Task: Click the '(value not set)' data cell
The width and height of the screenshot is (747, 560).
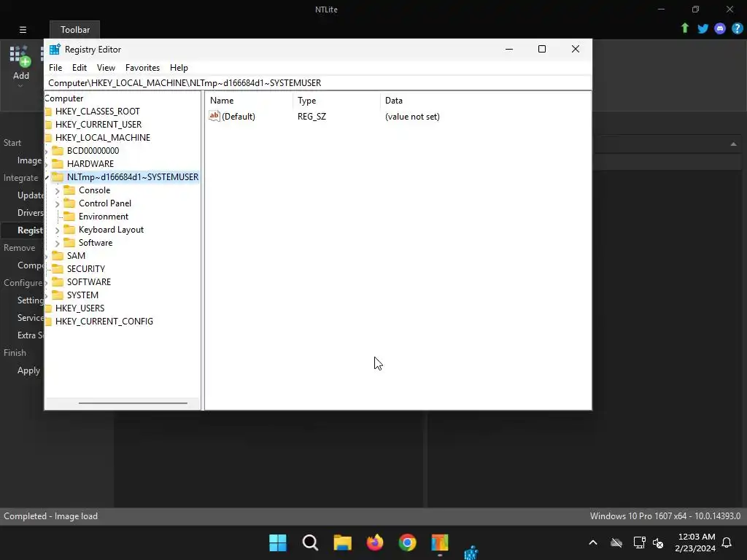Action: pos(412,116)
